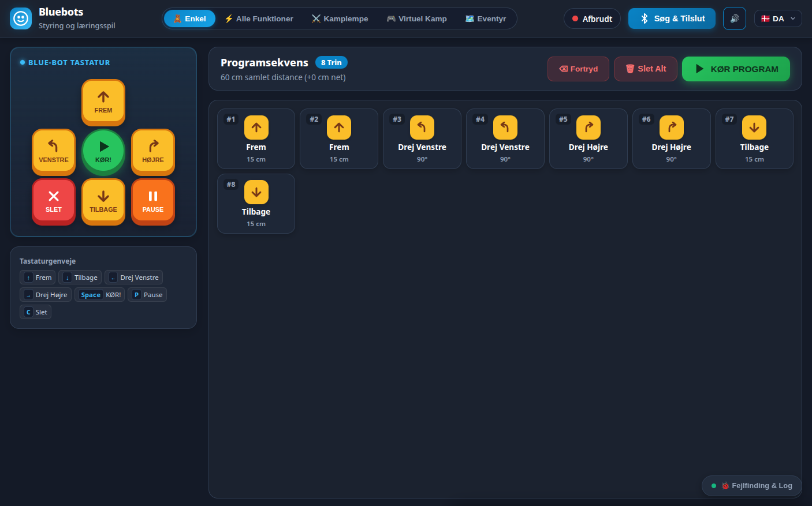Hit the green KØR! play button
Image resolution: width=812 pixels, height=506 pixels.
(x=103, y=152)
